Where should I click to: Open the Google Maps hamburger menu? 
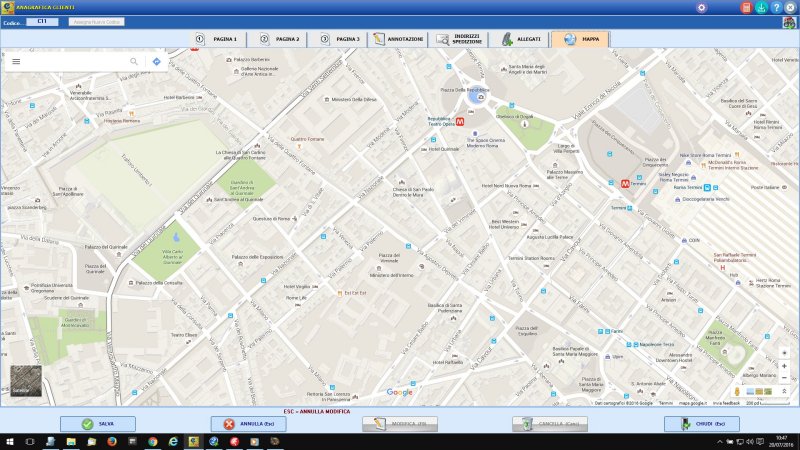[x=16, y=61]
